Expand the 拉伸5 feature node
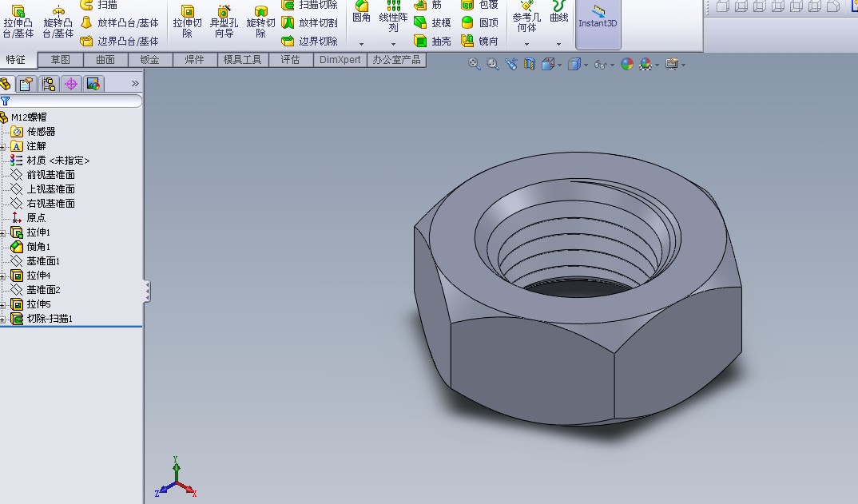 [2, 305]
